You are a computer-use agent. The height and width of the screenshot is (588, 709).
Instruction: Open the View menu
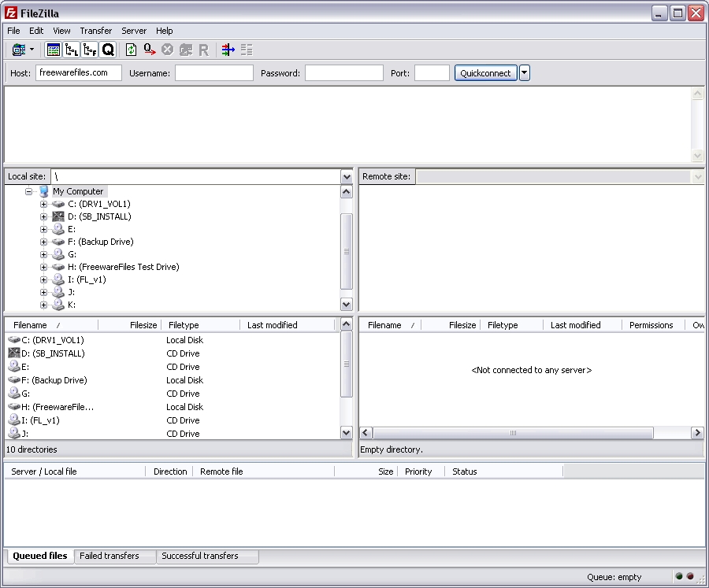click(61, 31)
